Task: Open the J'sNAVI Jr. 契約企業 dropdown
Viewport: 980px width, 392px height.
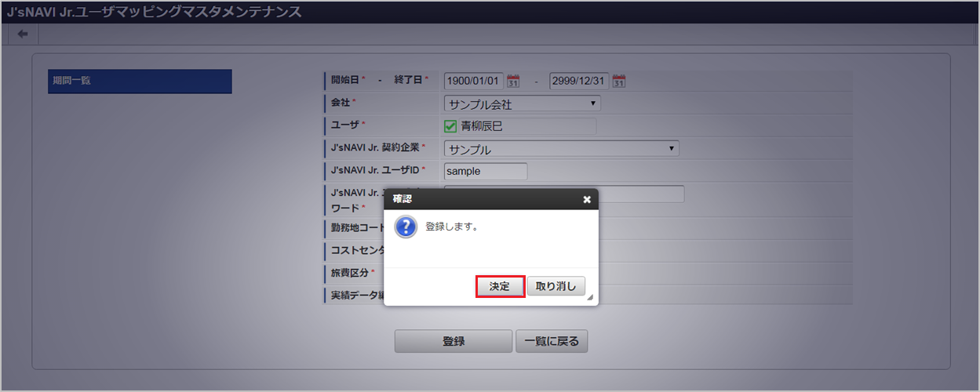Action: pos(562,149)
